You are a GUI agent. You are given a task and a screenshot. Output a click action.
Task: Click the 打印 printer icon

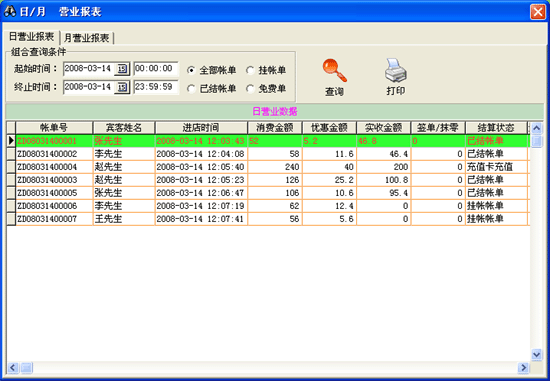point(396,70)
